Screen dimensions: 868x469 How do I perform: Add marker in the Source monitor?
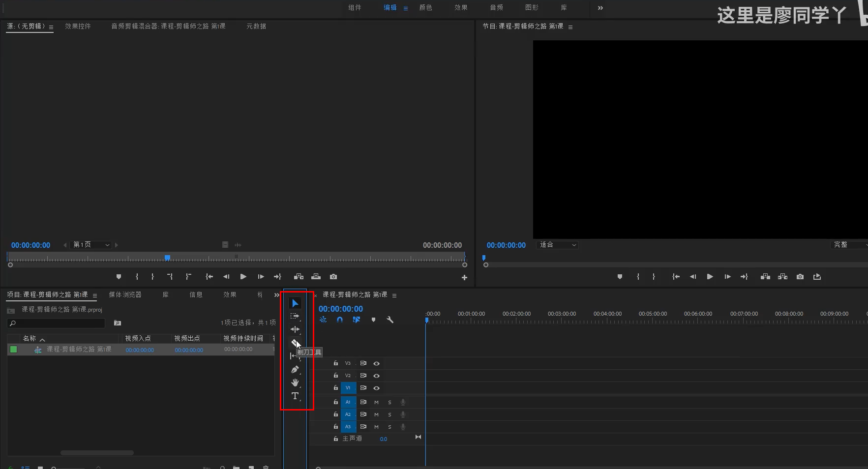click(119, 277)
